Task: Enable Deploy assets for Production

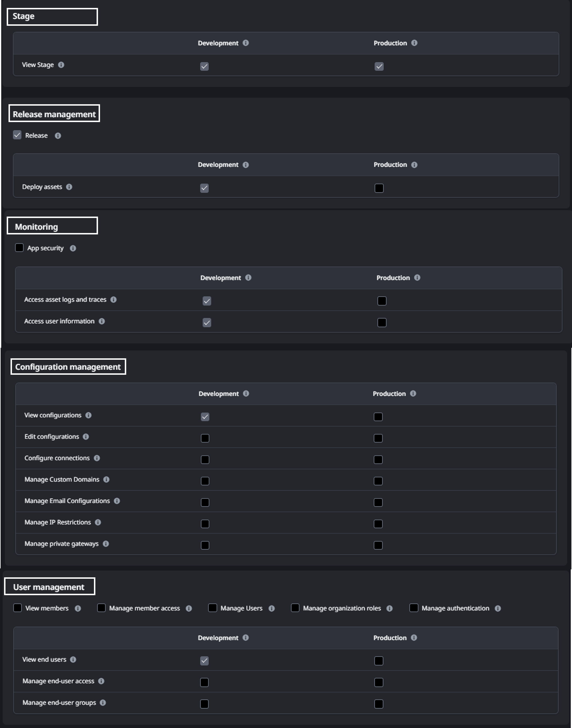Action: tap(379, 188)
